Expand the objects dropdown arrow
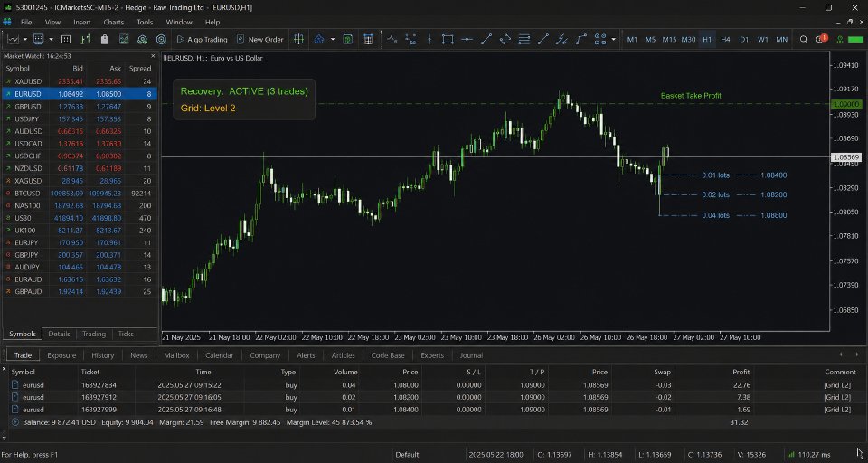 [613, 39]
